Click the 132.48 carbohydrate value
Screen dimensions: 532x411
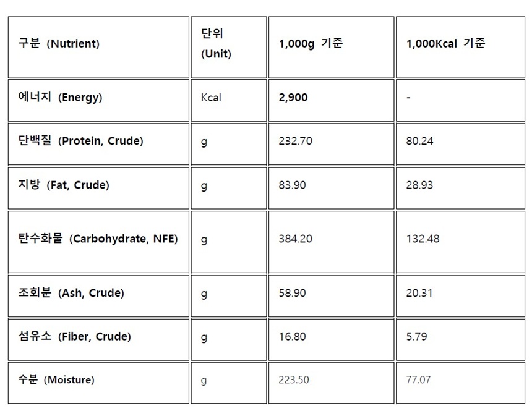(423, 239)
